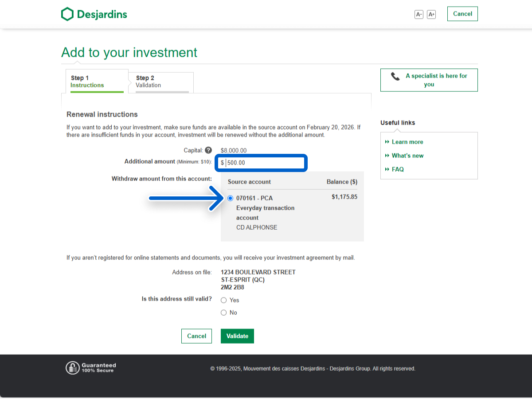Image resolution: width=532 pixels, height=399 pixels.
Task: Click the Cancel button in header
Action: coord(462,14)
